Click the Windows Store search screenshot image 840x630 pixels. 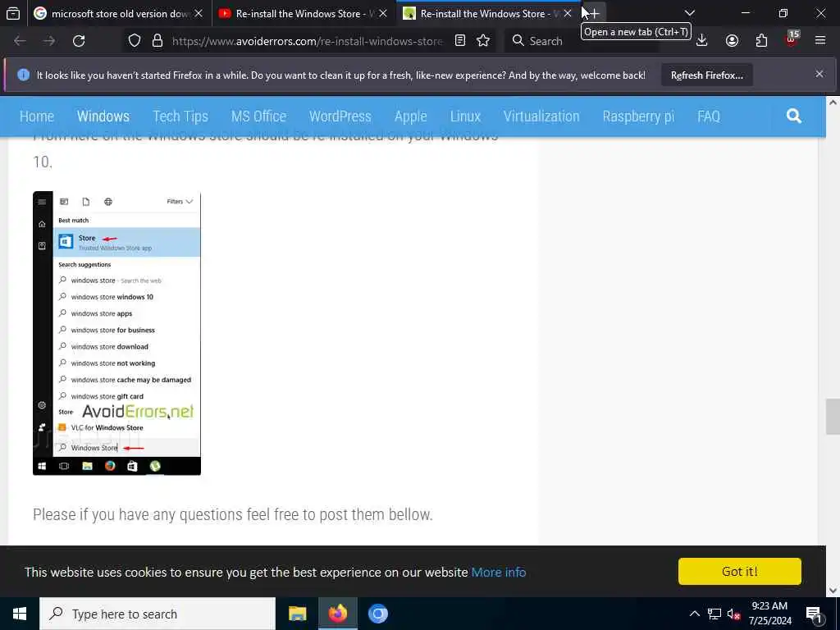tap(116, 333)
